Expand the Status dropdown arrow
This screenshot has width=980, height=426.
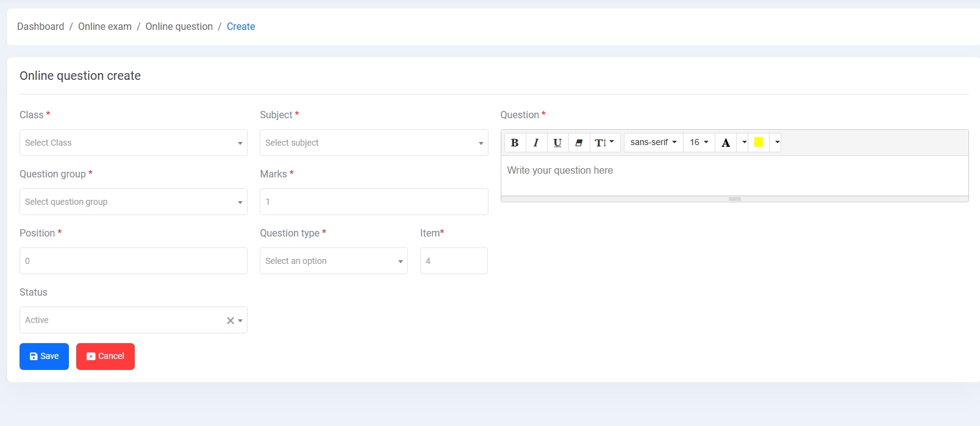click(x=240, y=321)
